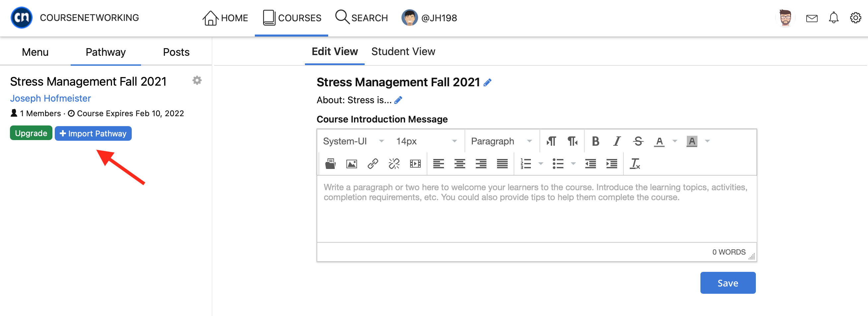Insert a link with chain icon

click(373, 164)
